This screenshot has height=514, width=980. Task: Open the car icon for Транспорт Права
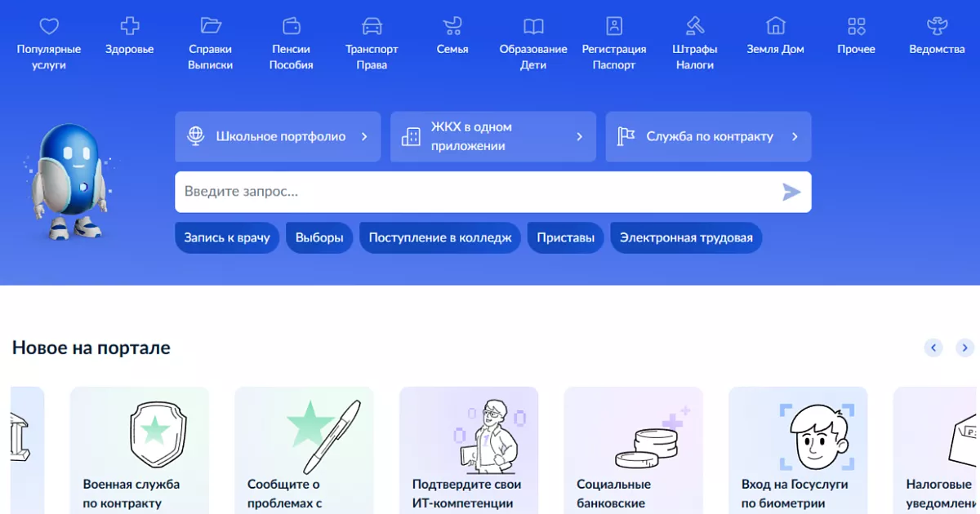[x=372, y=26]
